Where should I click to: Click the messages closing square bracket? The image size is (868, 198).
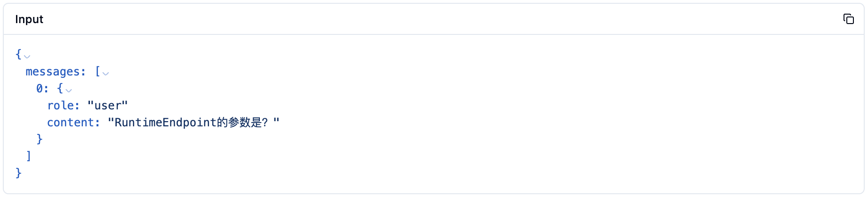pos(29,156)
